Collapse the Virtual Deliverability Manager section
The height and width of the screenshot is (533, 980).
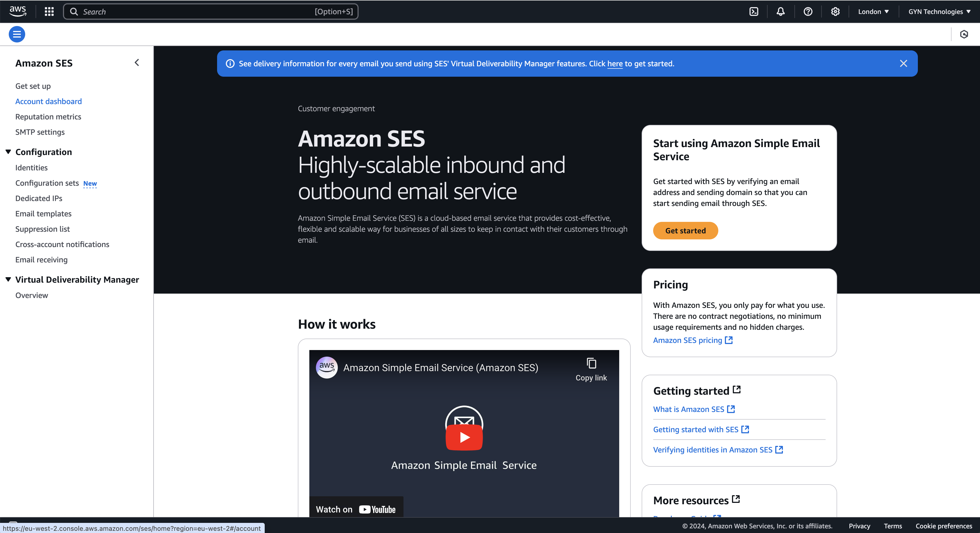pyautogui.click(x=8, y=279)
